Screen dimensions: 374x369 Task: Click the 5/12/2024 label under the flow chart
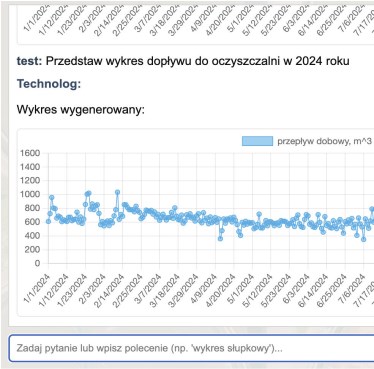pyautogui.click(x=258, y=288)
